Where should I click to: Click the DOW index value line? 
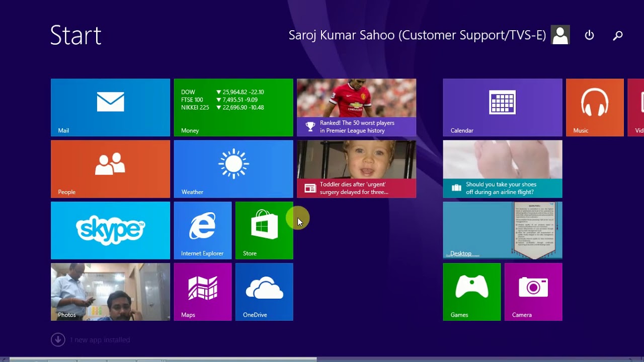[222, 92]
